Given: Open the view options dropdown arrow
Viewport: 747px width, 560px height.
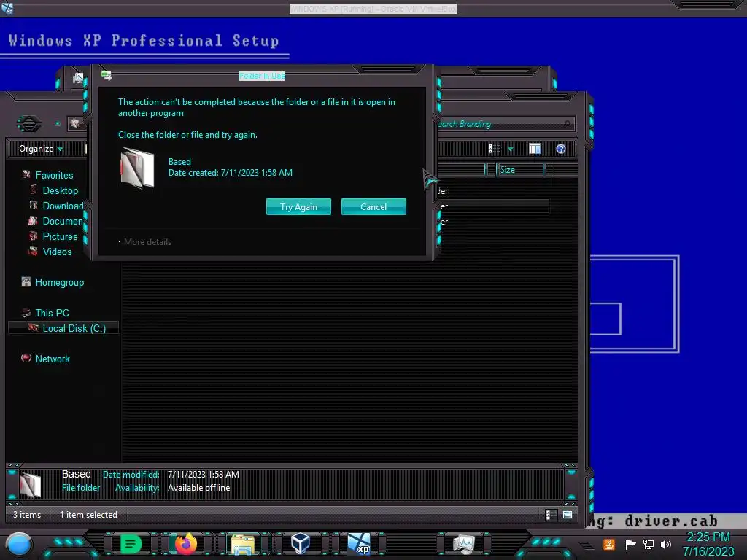Looking at the screenshot, I should click(x=510, y=149).
